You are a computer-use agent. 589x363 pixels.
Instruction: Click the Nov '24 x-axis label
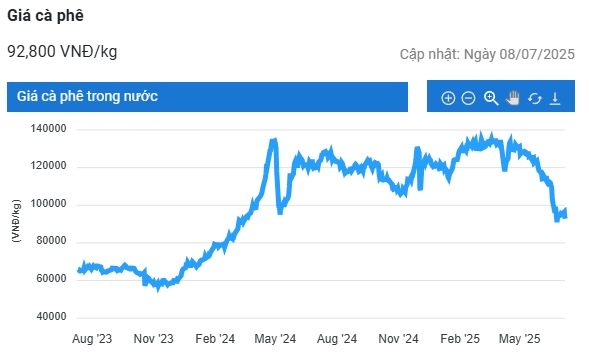click(x=398, y=339)
